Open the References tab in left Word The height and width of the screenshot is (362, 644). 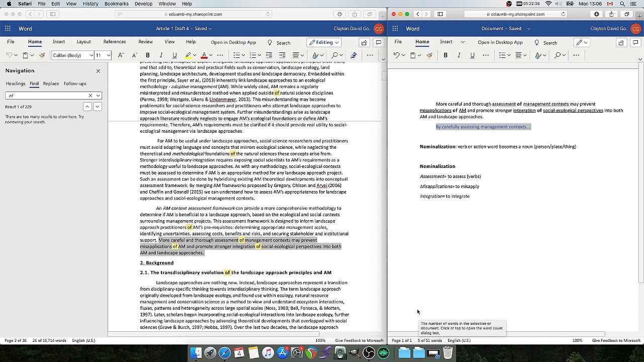[114, 42]
